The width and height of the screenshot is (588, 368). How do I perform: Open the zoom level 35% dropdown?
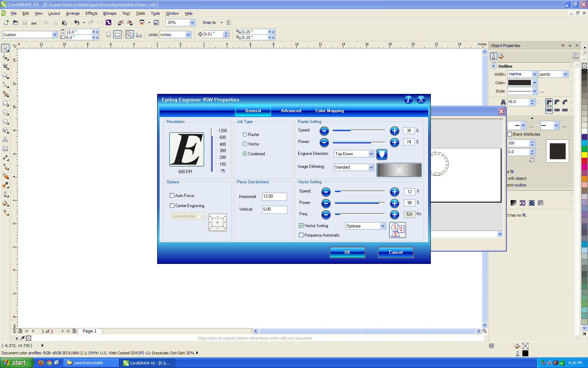(x=192, y=22)
